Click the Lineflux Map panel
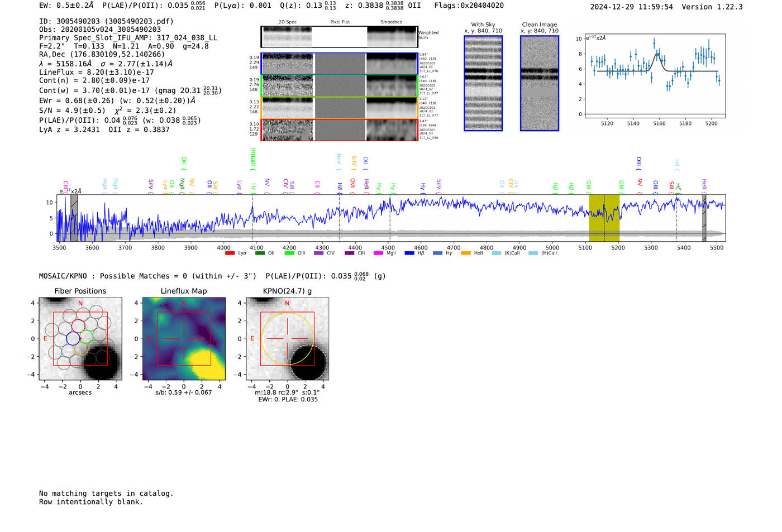 click(184, 339)
